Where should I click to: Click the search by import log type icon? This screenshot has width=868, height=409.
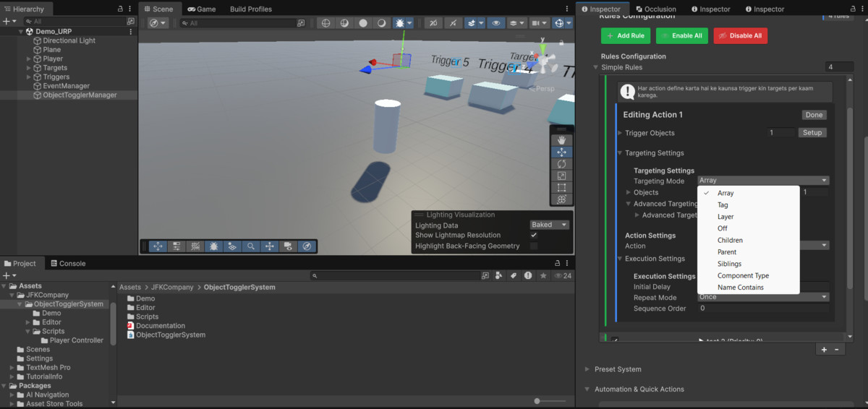tap(527, 276)
